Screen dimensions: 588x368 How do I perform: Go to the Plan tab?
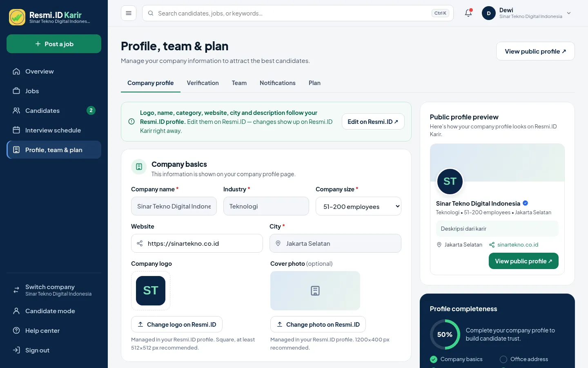click(314, 83)
